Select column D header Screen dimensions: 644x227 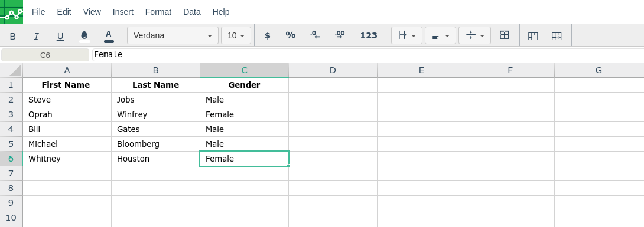click(x=333, y=70)
